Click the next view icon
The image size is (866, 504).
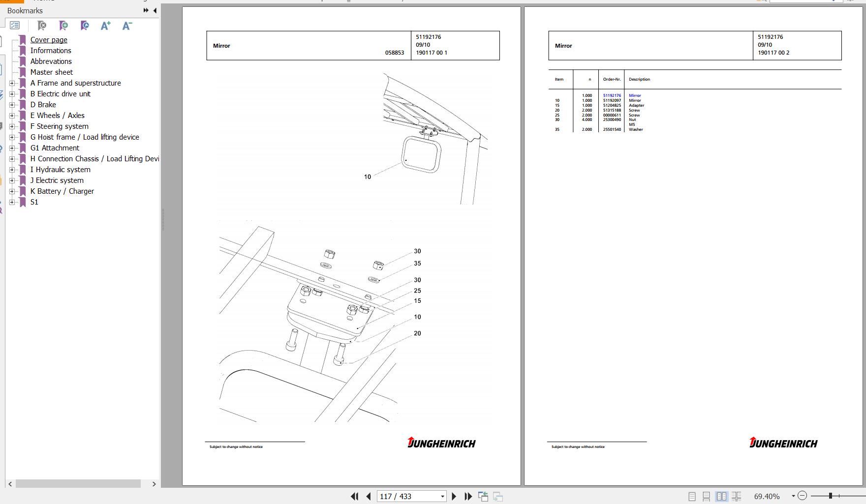pyautogui.click(x=498, y=496)
